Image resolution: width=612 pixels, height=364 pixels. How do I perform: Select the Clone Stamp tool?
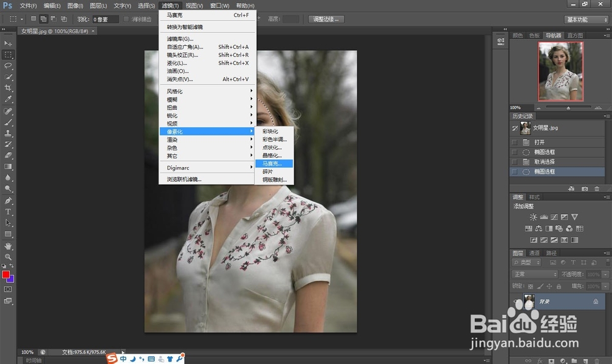pyautogui.click(x=8, y=133)
